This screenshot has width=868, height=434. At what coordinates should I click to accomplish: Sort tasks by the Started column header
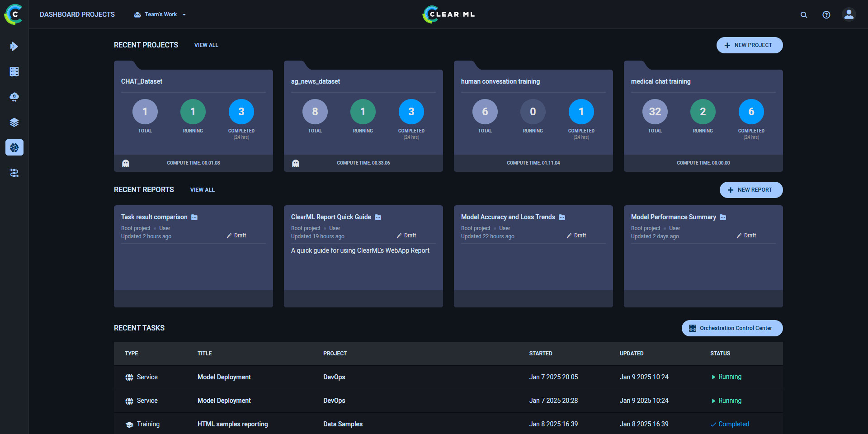point(540,354)
